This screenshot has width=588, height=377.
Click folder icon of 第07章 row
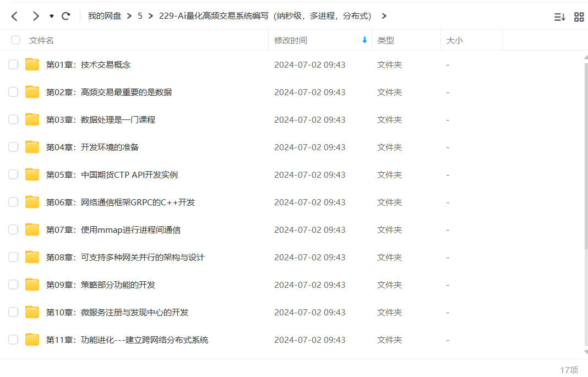[x=32, y=230]
